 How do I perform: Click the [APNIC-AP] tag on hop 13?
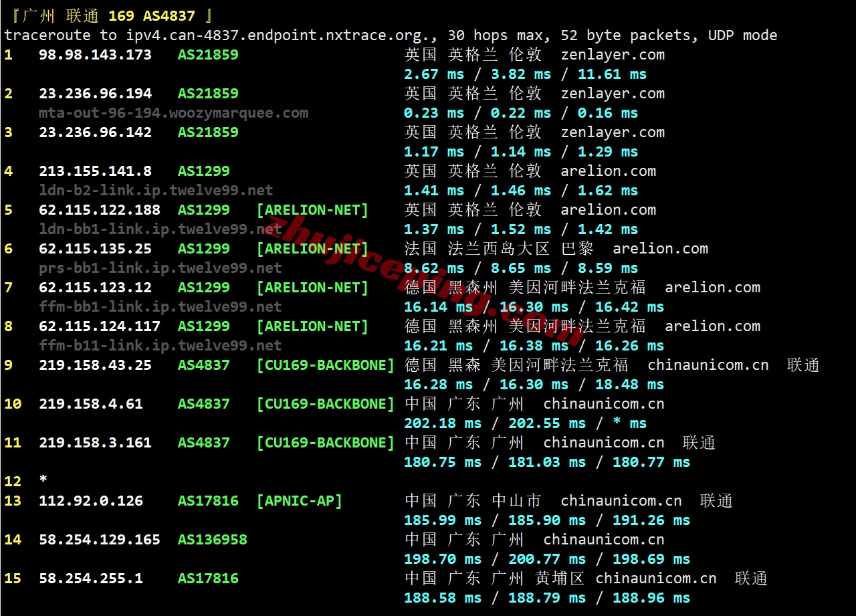click(299, 501)
